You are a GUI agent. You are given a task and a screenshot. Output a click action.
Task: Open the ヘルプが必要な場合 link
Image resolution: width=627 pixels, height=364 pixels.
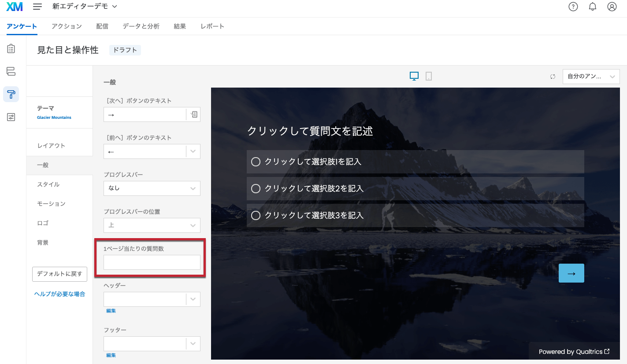[59, 294]
